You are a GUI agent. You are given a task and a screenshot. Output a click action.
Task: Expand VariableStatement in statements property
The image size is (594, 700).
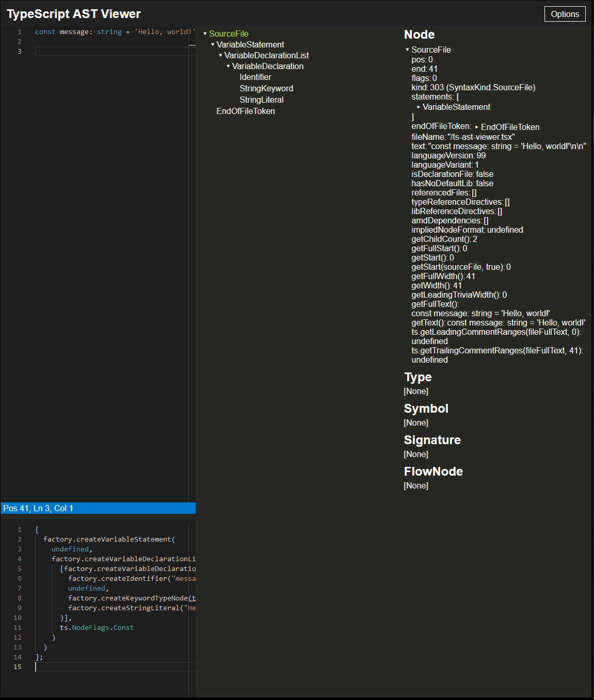pos(419,107)
